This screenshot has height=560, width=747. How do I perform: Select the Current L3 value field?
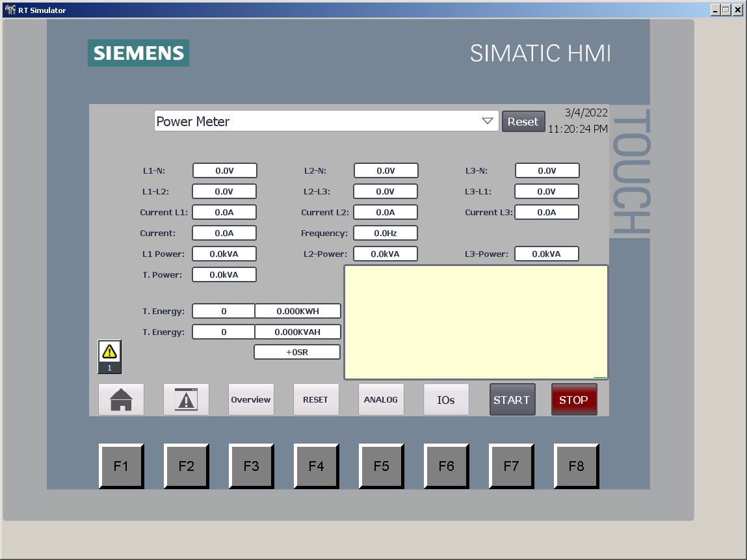(546, 212)
